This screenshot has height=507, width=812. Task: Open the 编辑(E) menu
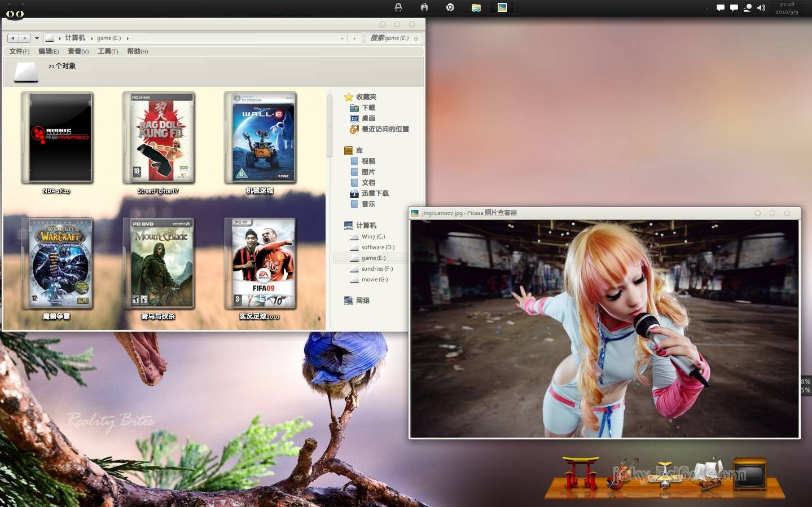click(49, 51)
